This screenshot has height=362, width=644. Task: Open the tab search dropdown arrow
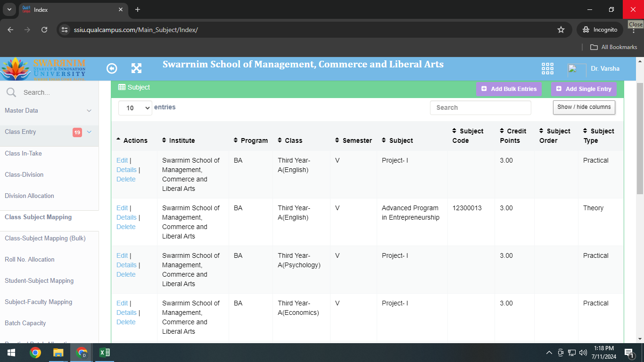pyautogui.click(x=9, y=9)
